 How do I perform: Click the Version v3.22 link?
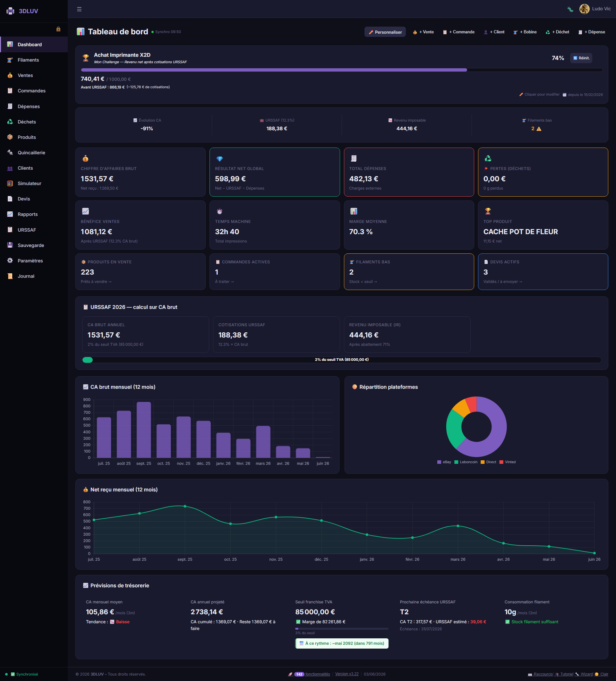(347, 674)
